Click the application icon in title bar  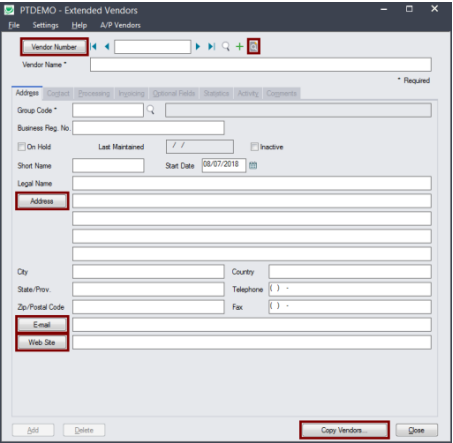click(x=9, y=10)
